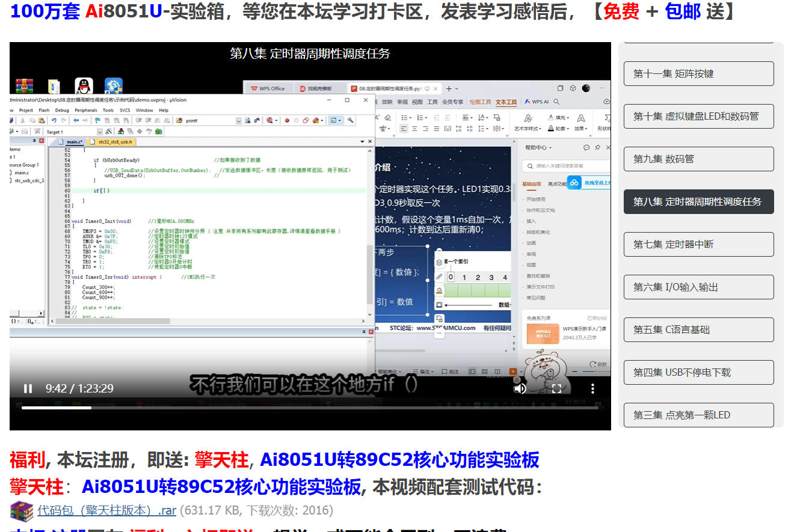Click WPS ribbon search magnifier icon

click(x=556, y=102)
